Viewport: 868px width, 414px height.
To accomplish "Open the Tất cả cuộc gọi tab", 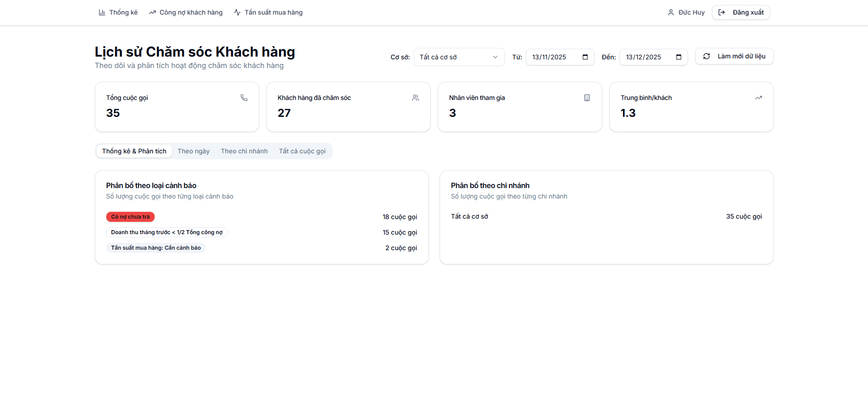I will click(x=302, y=151).
